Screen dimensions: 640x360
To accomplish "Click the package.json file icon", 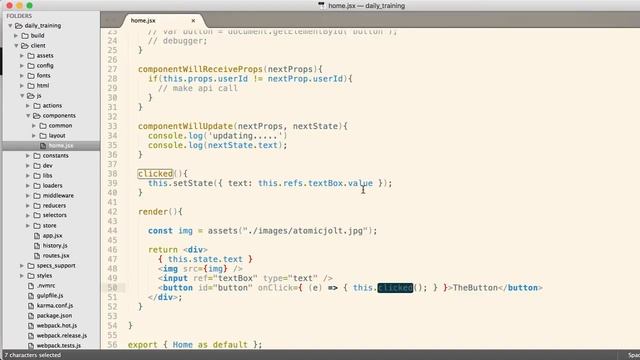I will [31, 316].
